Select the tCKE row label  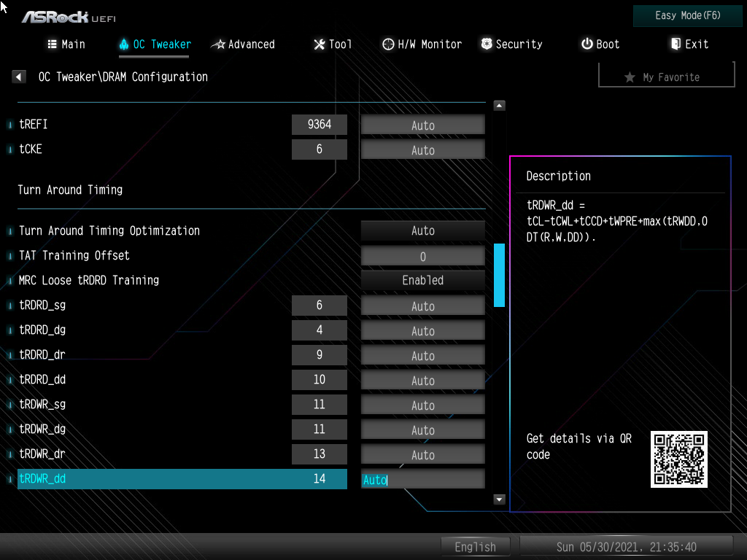point(31,149)
